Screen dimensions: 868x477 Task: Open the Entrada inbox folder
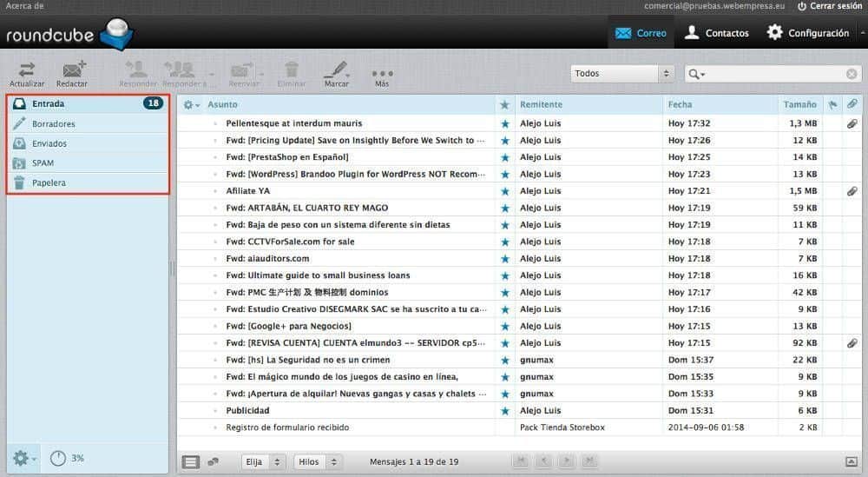88,103
